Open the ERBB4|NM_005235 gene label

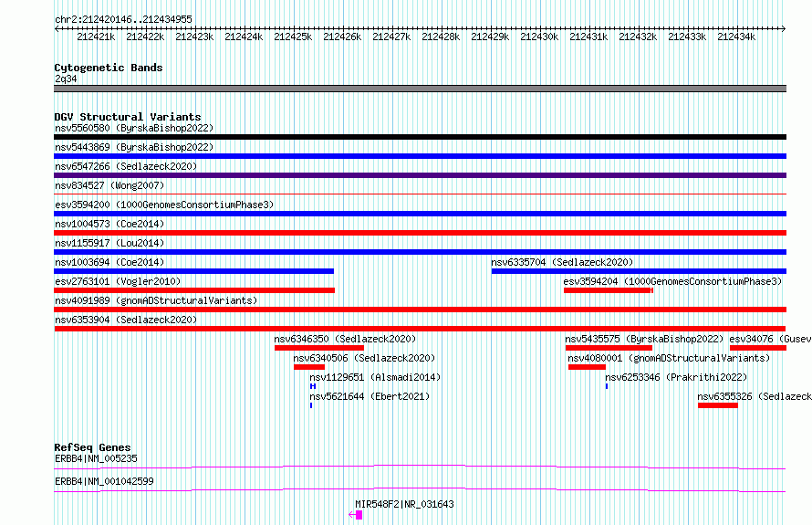tap(96, 458)
